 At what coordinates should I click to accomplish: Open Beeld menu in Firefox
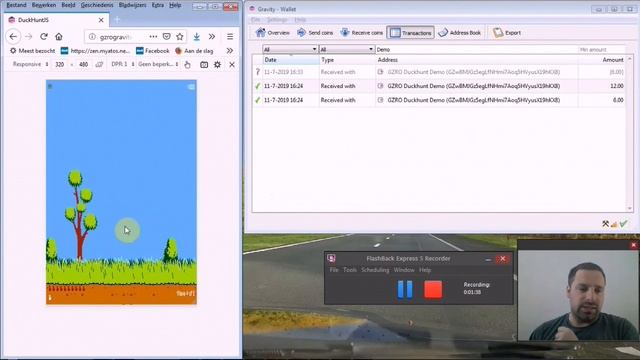[68, 5]
